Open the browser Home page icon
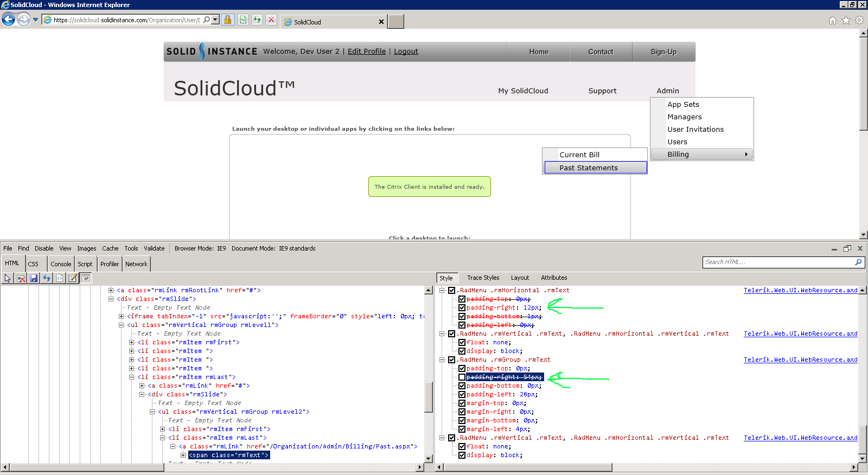This screenshot has height=475, width=868. coord(833,21)
